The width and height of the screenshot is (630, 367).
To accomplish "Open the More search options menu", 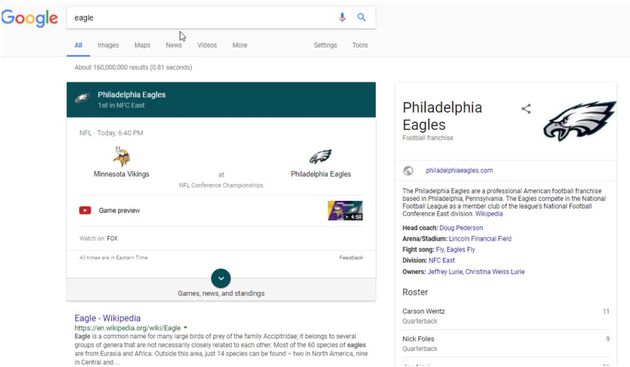I will click(x=240, y=45).
